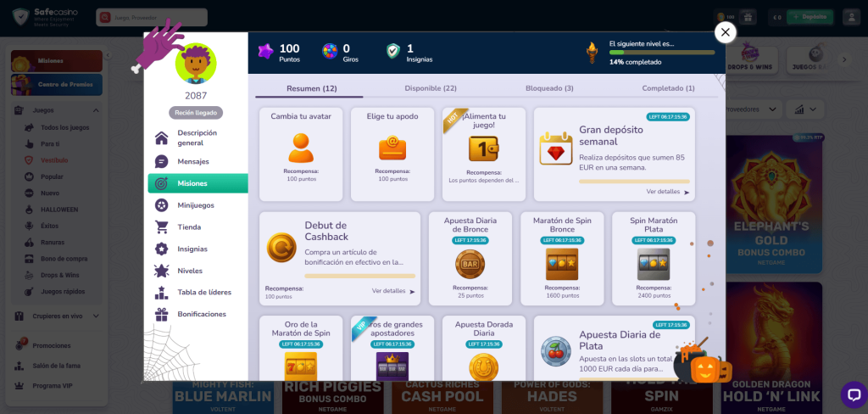Screen dimensions: 868x414
Task: Open the user profile icon in top bar
Action: point(851,17)
